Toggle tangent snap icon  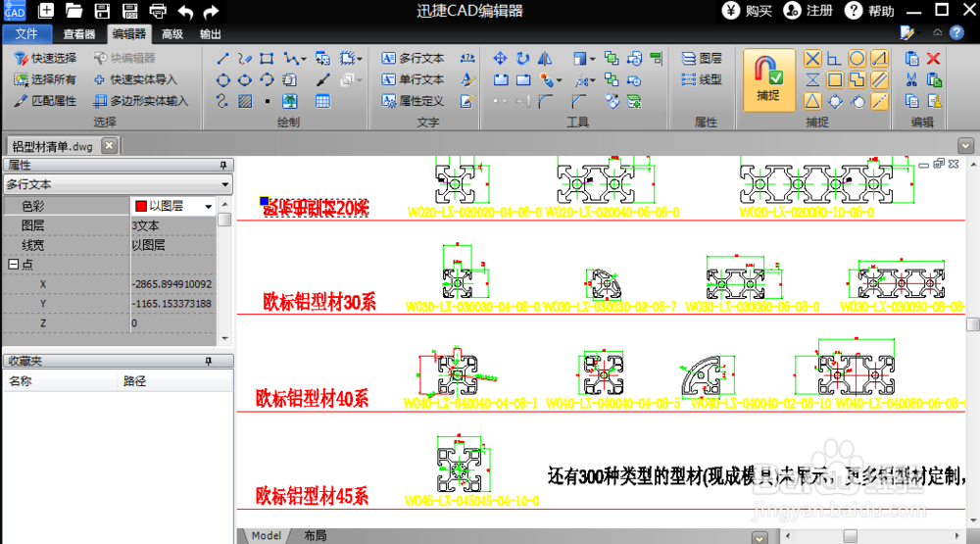(x=857, y=101)
